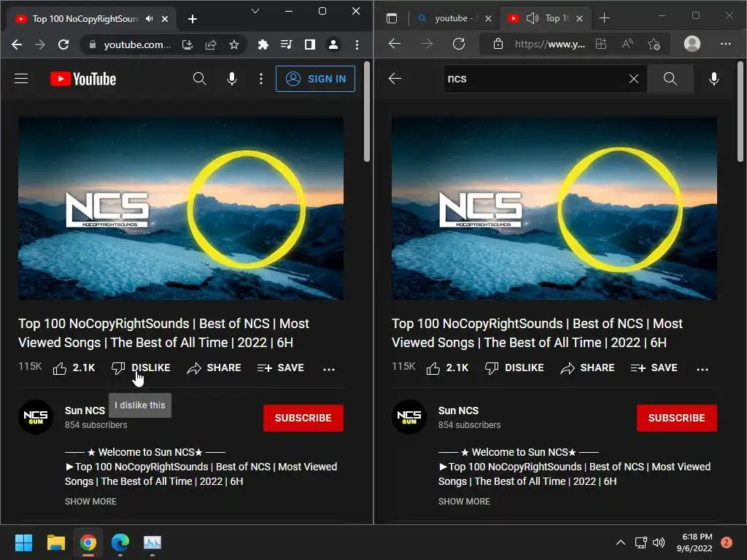This screenshot has height=560, width=747.
Task: Click the video player in Chrome window
Action: coord(181,208)
